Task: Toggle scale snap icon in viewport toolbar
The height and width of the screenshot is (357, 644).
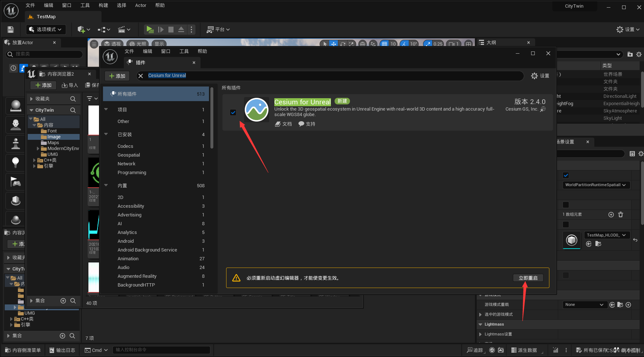Action: pos(427,44)
